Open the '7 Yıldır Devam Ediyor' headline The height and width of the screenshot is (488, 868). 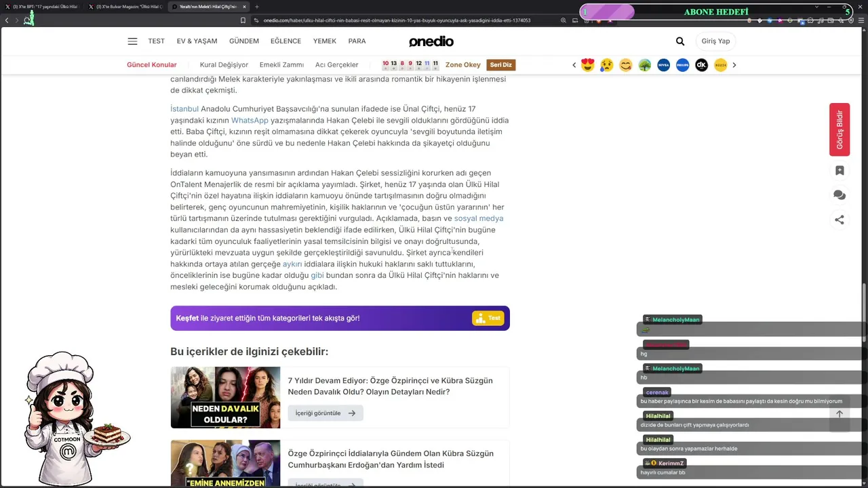click(x=390, y=386)
